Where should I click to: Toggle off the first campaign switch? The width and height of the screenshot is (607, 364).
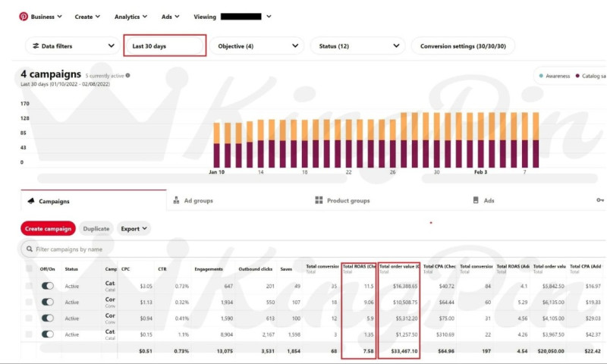pyautogui.click(x=47, y=286)
